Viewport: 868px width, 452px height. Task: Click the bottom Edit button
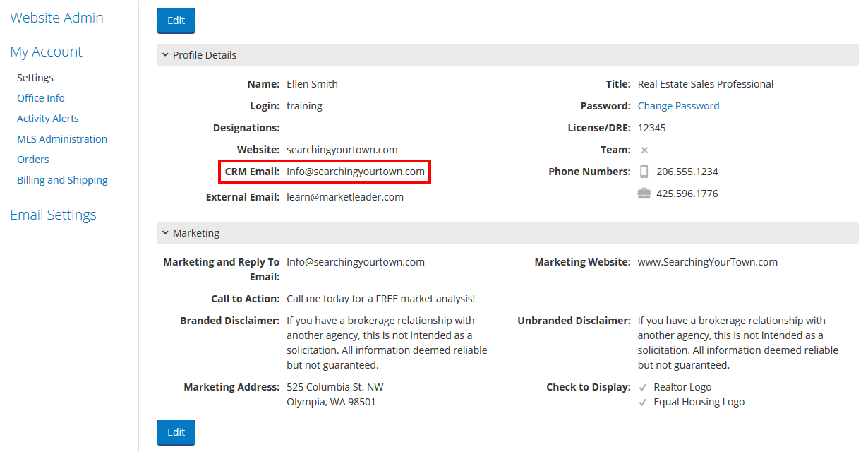176,432
